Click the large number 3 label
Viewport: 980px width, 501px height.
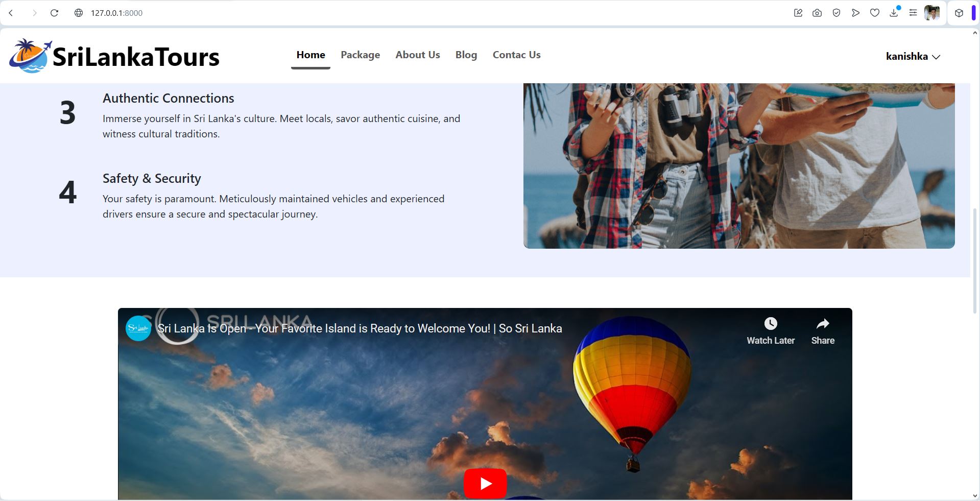click(x=67, y=113)
